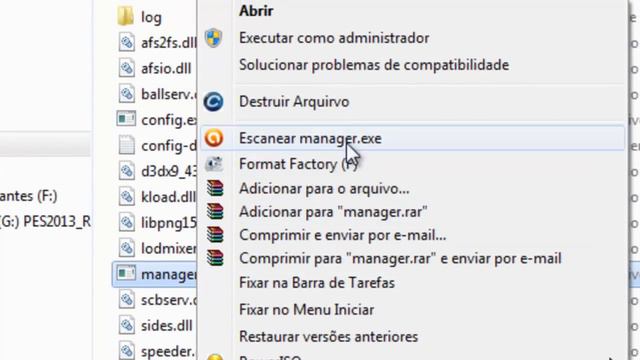Screen dimensions: 640x360
Task: Select the kload.dll file in list
Action: [x=155, y=197]
